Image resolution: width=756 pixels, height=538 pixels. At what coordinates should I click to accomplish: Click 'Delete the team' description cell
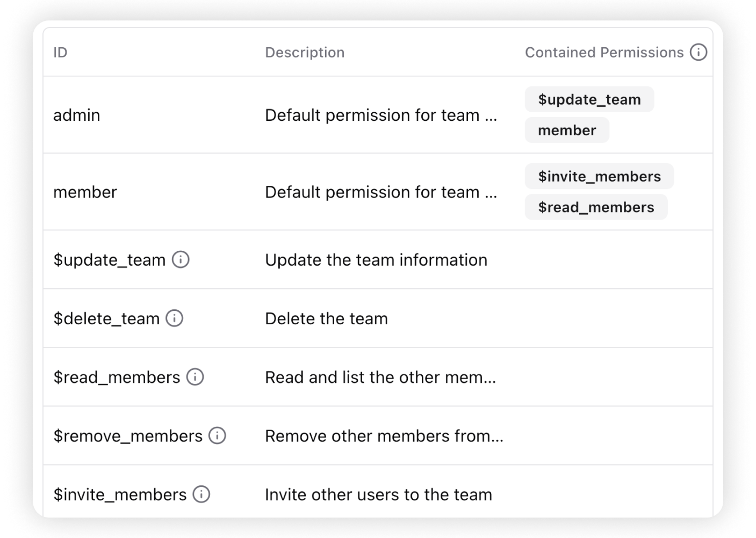pos(326,318)
